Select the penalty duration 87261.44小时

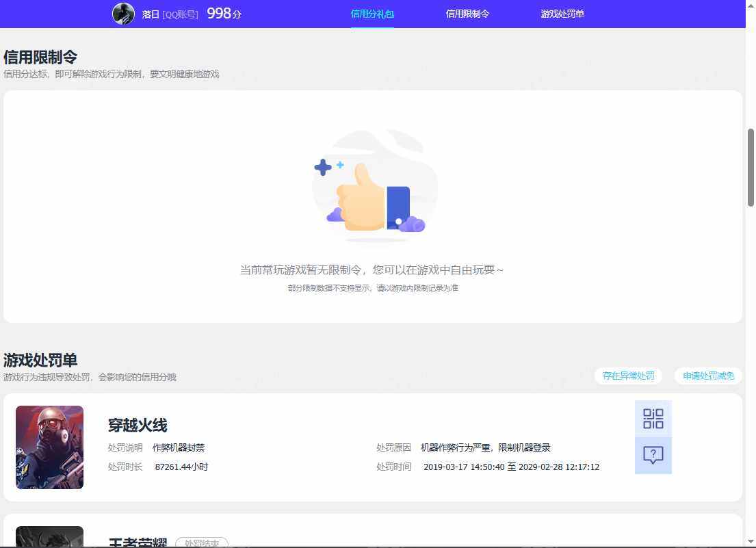pos(181,467)
